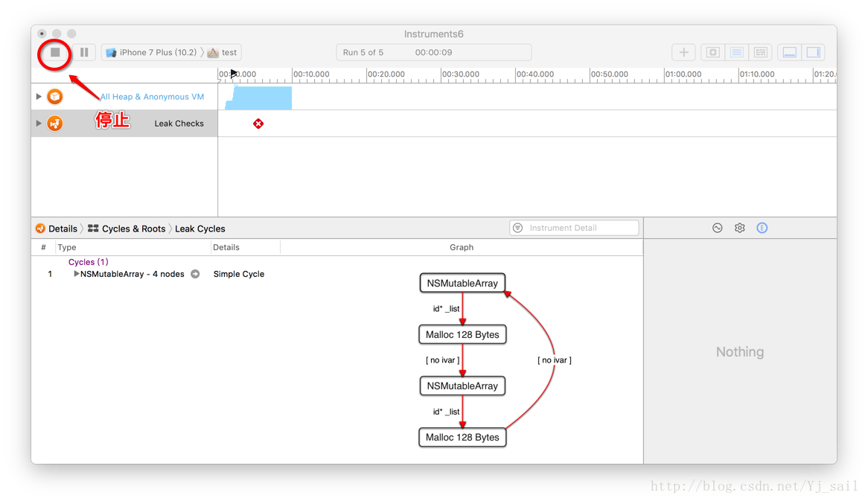Viewport: 868px width, 501px height.
Task: Select the Leak Checks track label
Action: (179, 124)
